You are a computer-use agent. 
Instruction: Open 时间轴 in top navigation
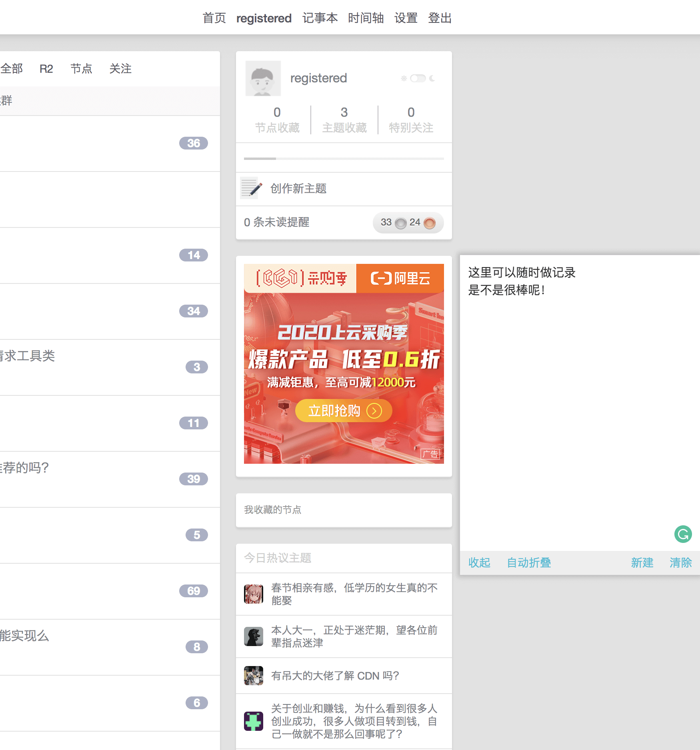pyautogui.click(x=366, y=18)
